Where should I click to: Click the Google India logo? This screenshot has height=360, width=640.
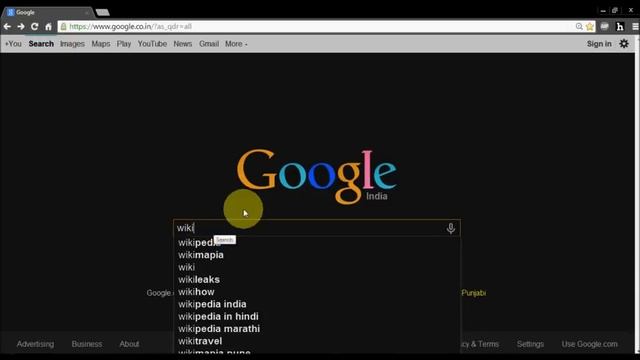pyautogui.click(x=317, y=176)
